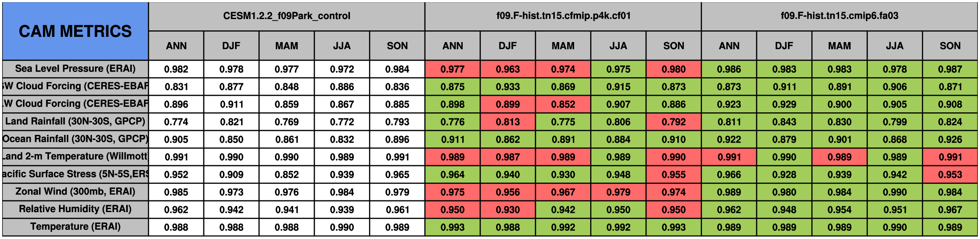This screenshot has width=980, height=239.
Task: Click the green 0.933 SW Cloud Forcing cell
Action: pos(508,87)
